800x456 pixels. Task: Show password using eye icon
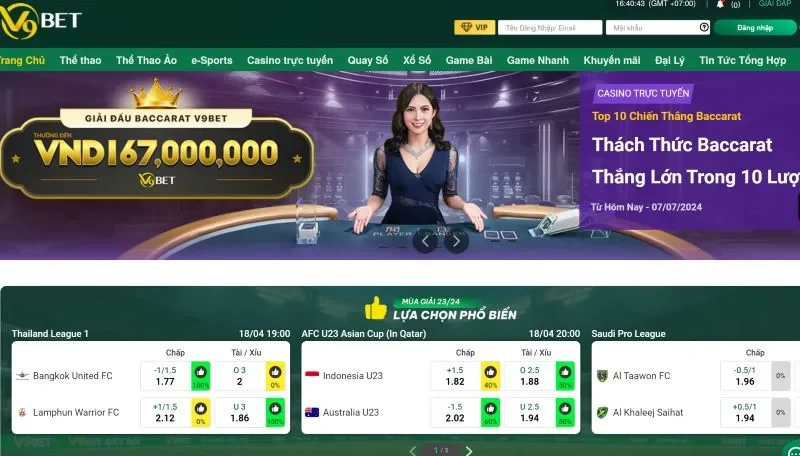(x=704, y=28)
